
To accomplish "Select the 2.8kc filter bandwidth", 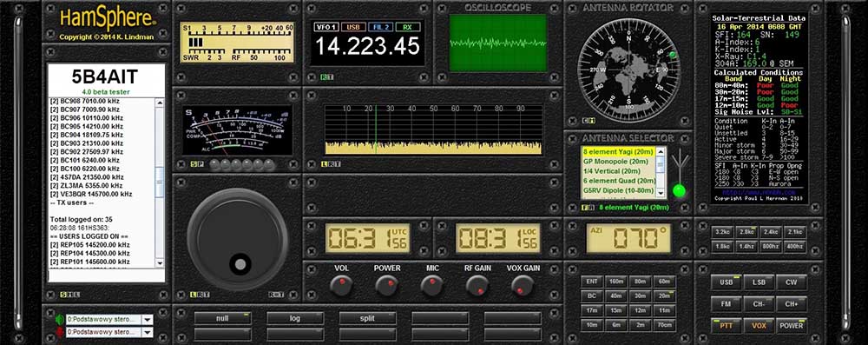I will (746, 232).
